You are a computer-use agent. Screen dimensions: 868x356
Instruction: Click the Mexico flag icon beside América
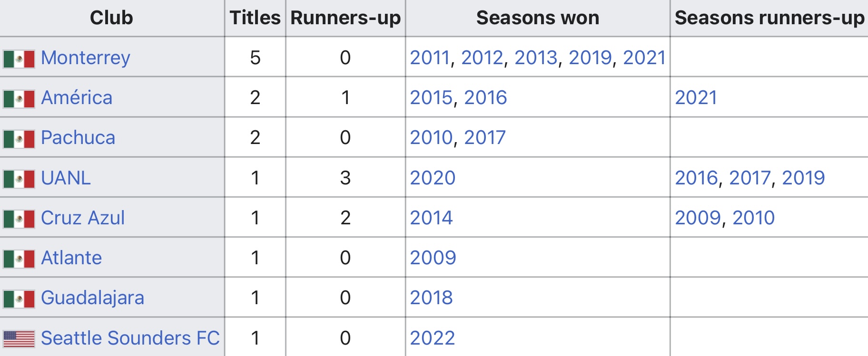pos(19,99)
